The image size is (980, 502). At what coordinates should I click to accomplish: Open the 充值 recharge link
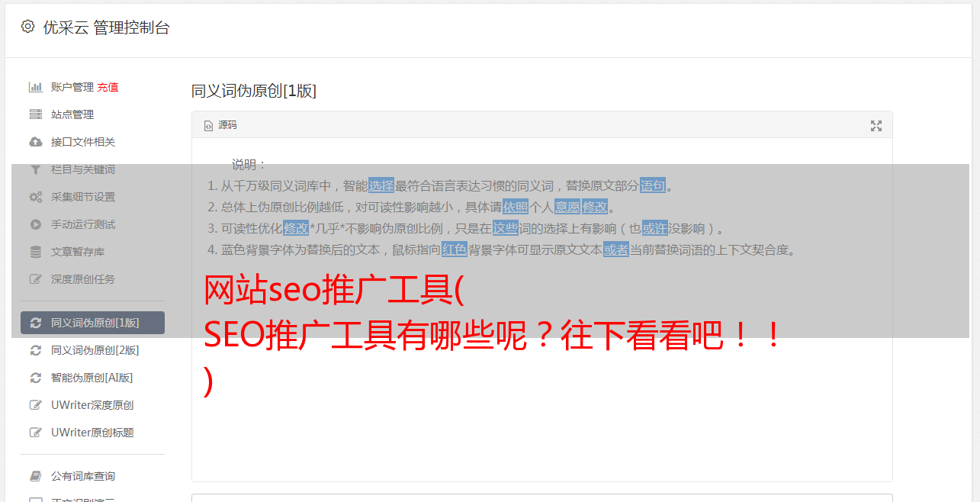point(108,87)
